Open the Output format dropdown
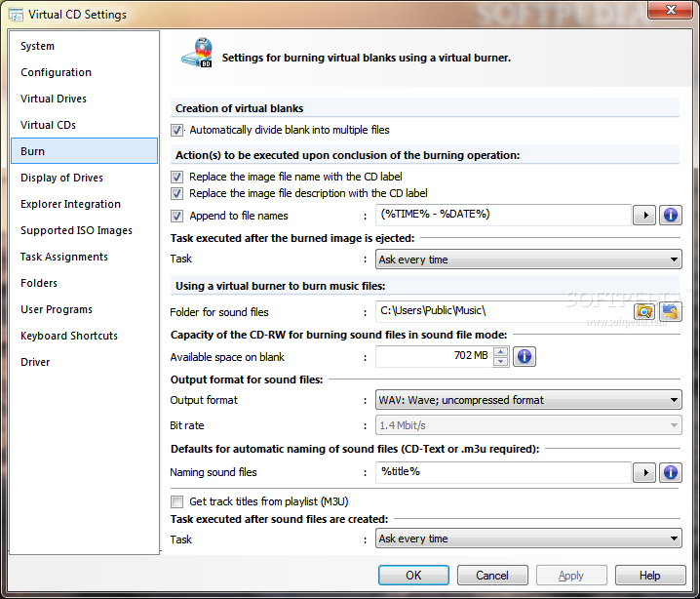 point(528,400)
